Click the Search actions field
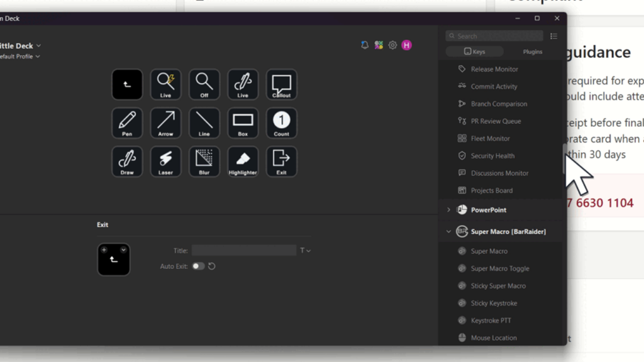The height and width of the screenshot is (362, 644). pos(494,36)
